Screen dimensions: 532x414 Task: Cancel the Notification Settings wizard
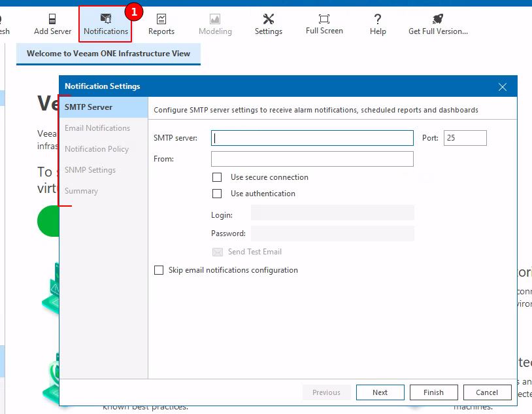[x=487, y=392]
